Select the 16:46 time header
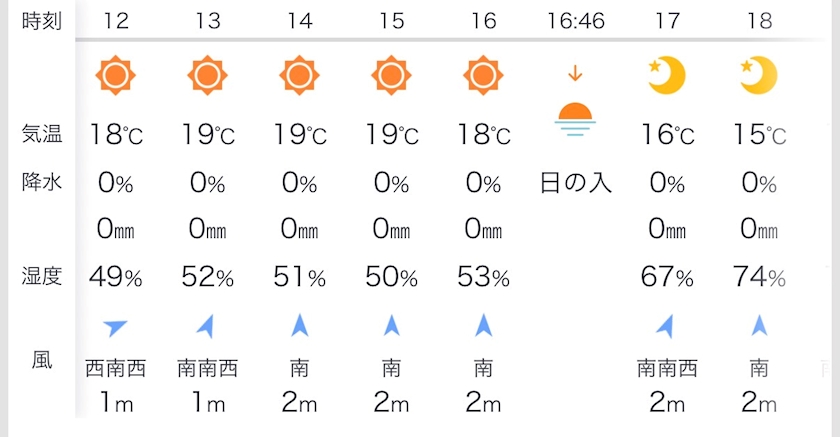The image size is (840, 437). coord(575,20)
